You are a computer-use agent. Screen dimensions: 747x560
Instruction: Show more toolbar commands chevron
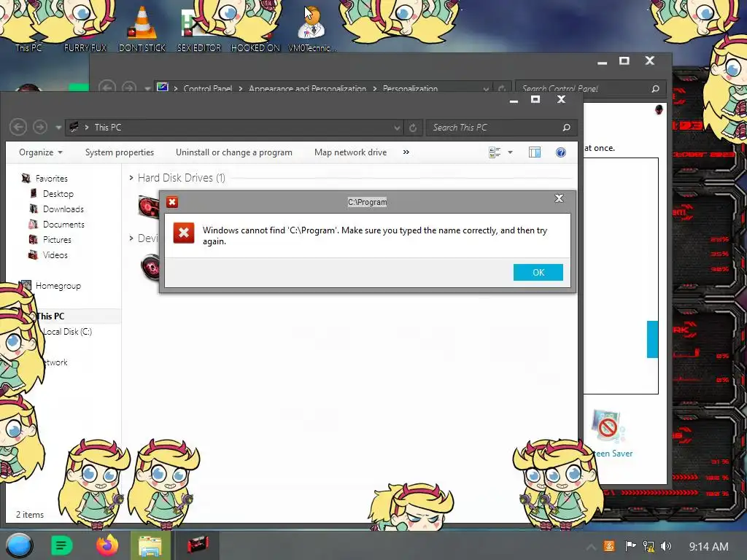click(406, 152)
